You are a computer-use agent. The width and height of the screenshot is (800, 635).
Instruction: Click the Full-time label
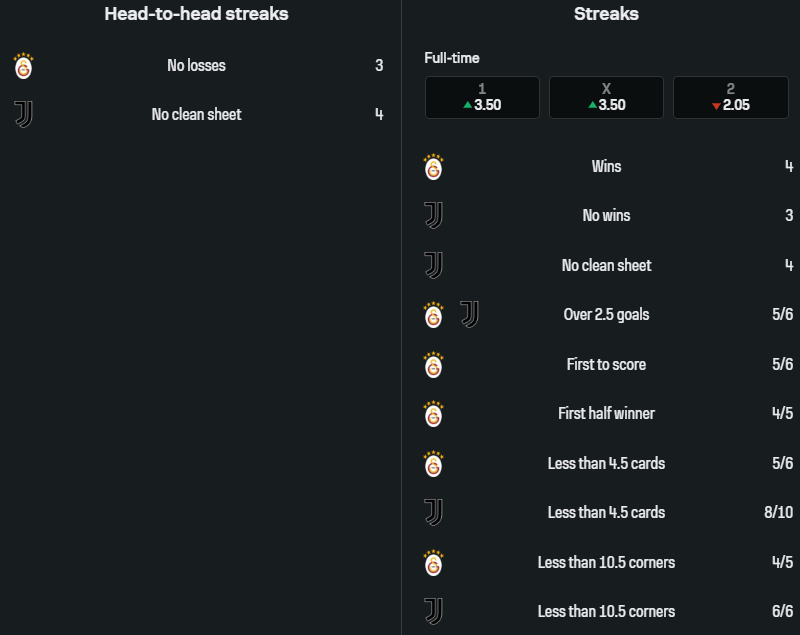[x=451, y=58]
